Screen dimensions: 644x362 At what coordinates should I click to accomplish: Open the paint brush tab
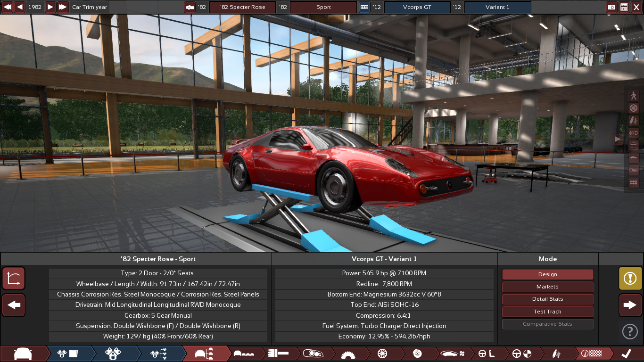click(279, 354)
